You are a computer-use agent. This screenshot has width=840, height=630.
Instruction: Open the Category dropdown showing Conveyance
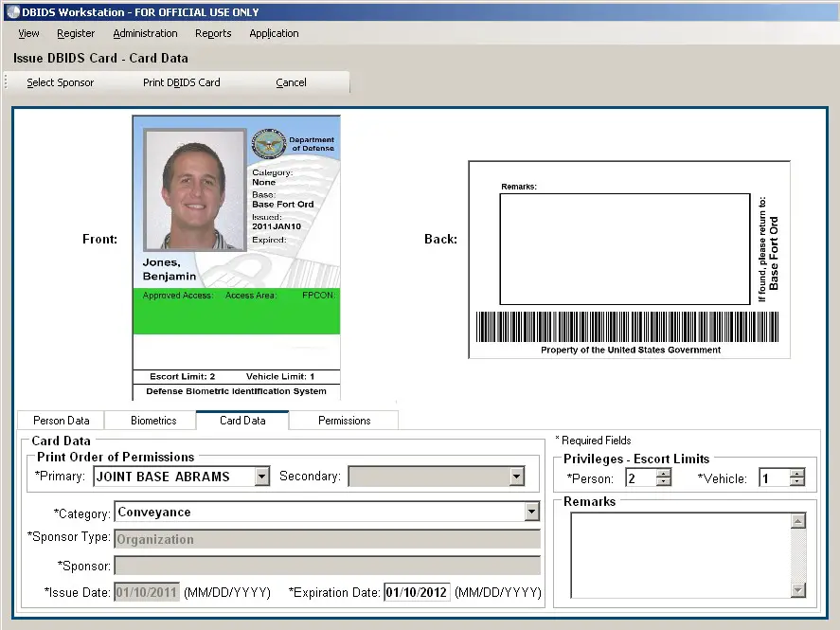(x=532, y=512)
